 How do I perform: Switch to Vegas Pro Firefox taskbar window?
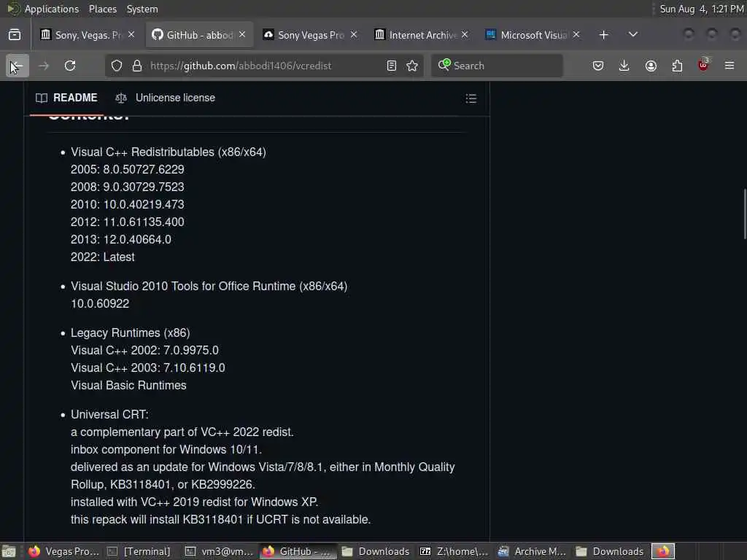[x=63, y=551]
